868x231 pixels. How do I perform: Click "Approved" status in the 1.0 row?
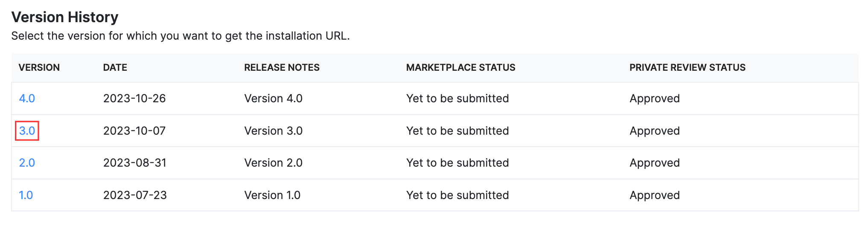[x=655, y=195]
